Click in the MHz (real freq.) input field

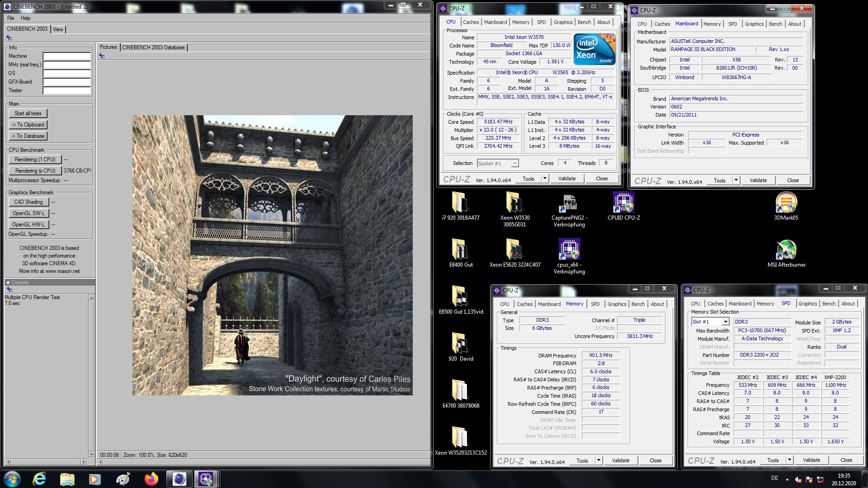pyautogui.click(x=67, y=65)
